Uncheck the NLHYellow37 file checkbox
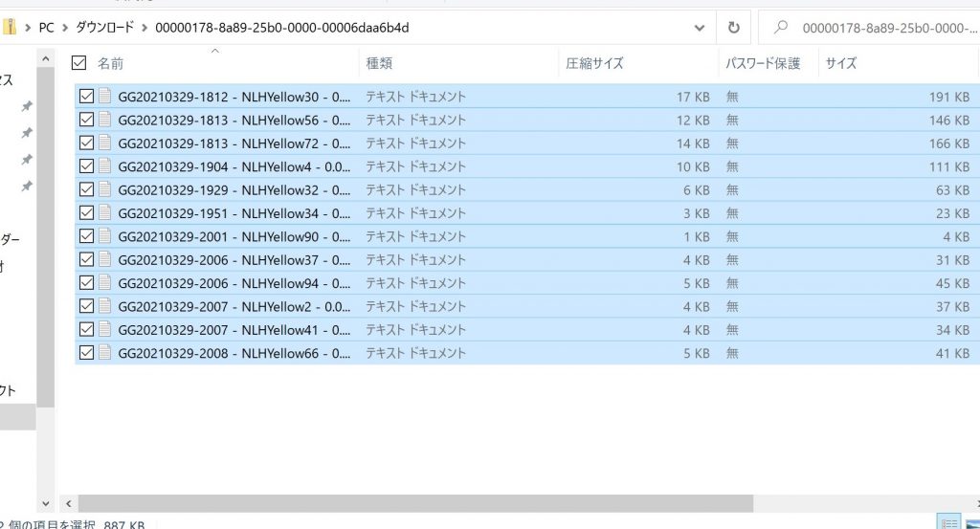This screenshot has width=980, height=529. (x=86, y=259)
